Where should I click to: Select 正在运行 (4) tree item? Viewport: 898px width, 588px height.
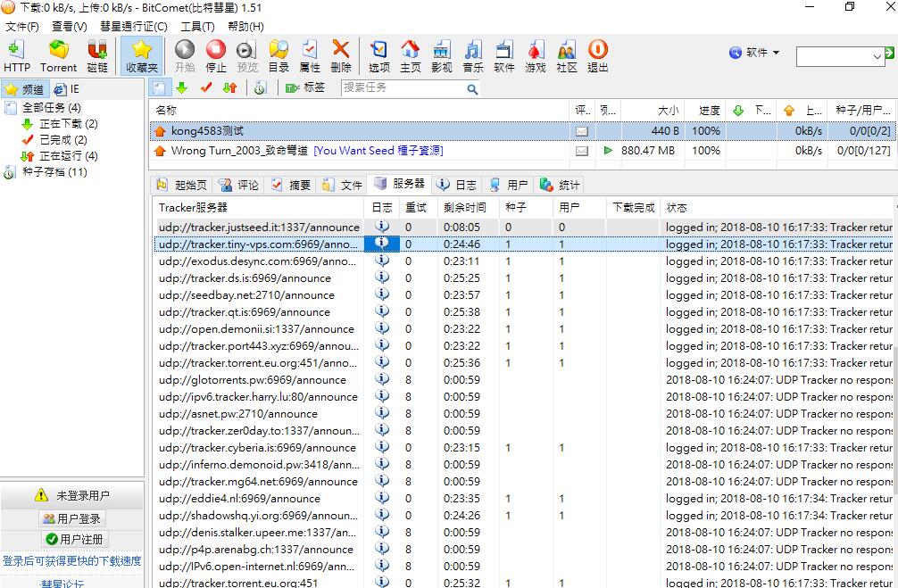coord(68,156)
